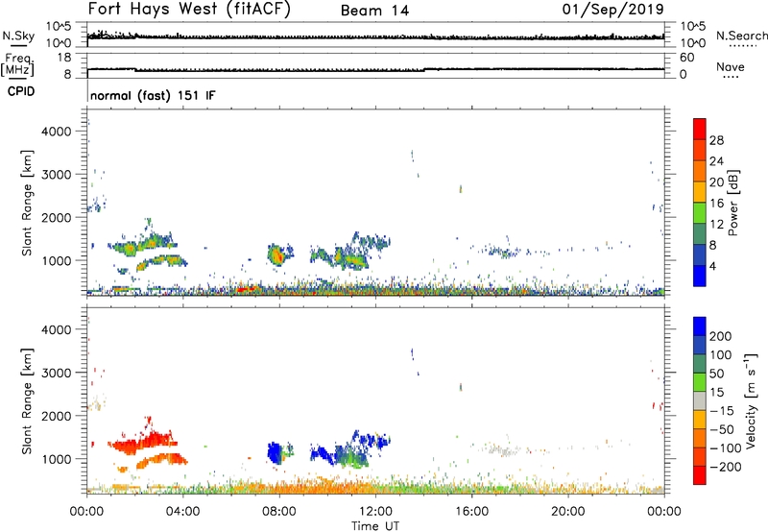768x532 pixels.
Task: Click 'Slant Range [km]' label of velocity panel
Action: click(27, 401)
